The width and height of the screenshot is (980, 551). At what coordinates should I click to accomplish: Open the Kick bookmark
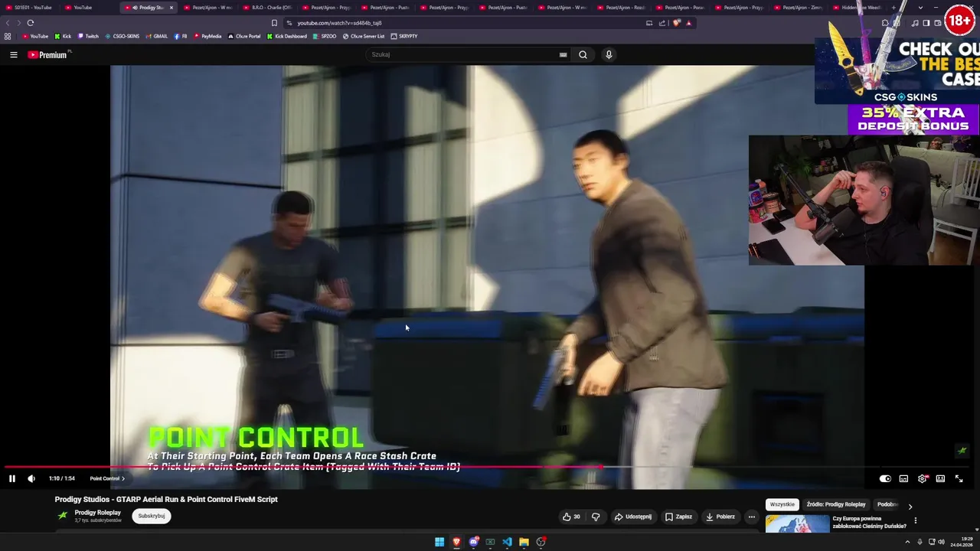[63, 36]
